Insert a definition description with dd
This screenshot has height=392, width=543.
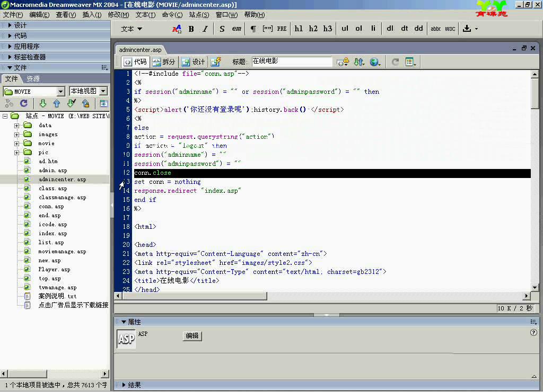(x=418, y=29)
